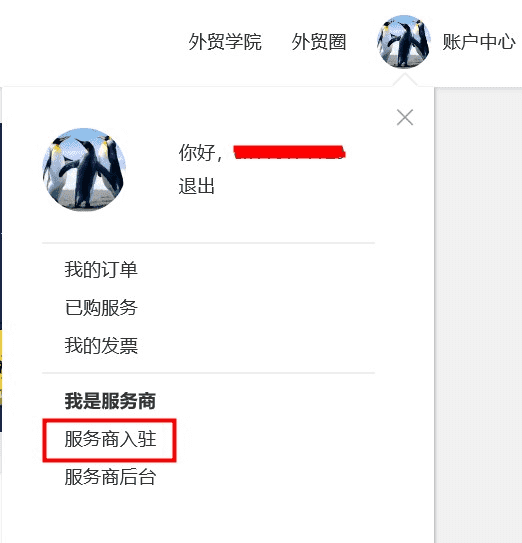Viewport: 522px width, 543px height.
Task: Click the gray area outside the panel
Action: click(x=478, y=312)
